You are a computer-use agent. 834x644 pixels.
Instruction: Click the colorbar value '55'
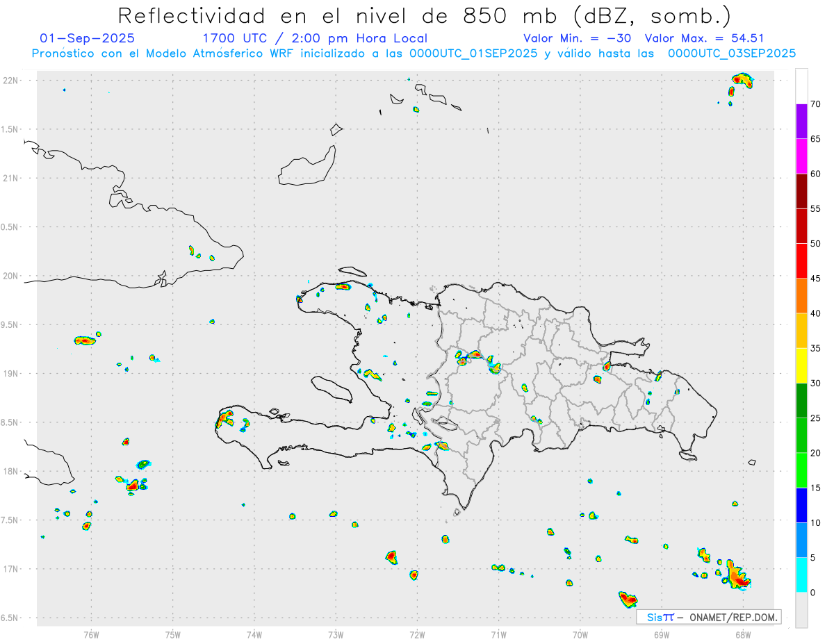pos(815,209)
